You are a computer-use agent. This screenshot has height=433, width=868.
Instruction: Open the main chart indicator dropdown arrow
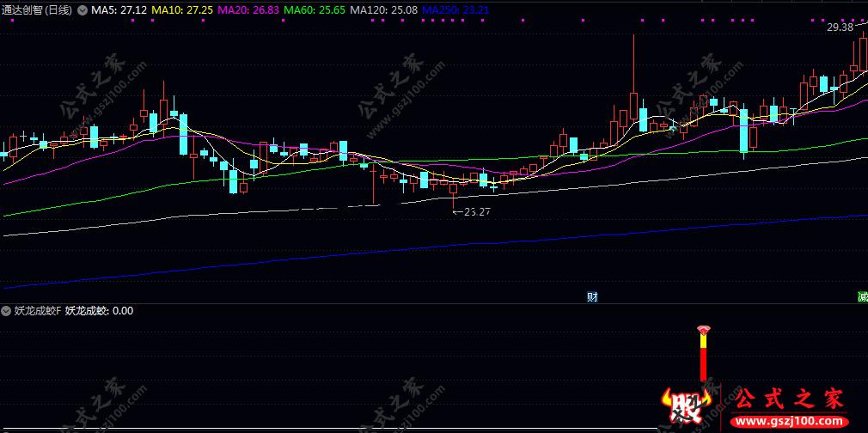point(83,10)
